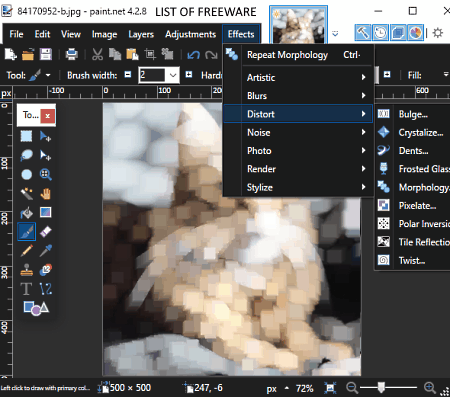Click the New file icon

(x=11, y=54)
